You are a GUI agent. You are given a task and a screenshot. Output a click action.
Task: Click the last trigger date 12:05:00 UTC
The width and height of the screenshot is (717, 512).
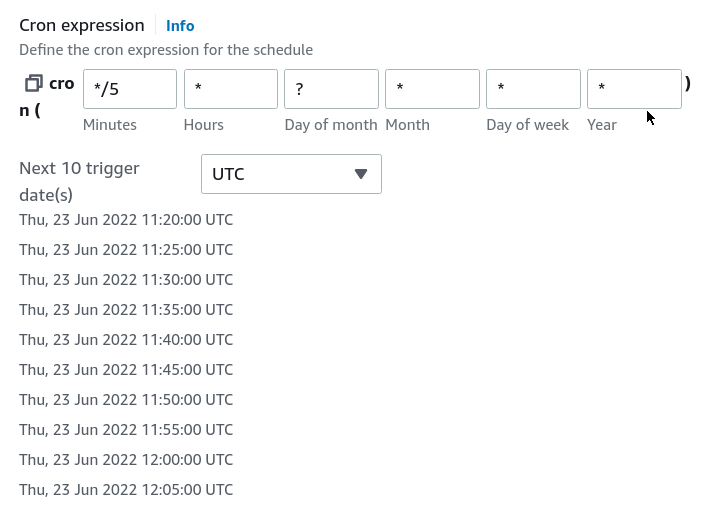(126, 490)
